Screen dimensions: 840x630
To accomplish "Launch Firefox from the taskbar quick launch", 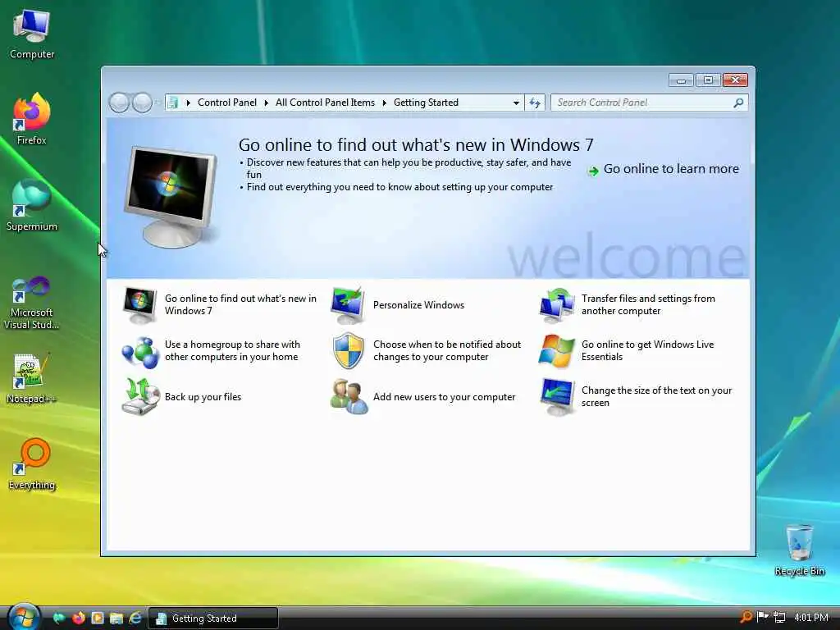I will pos(78,618).
